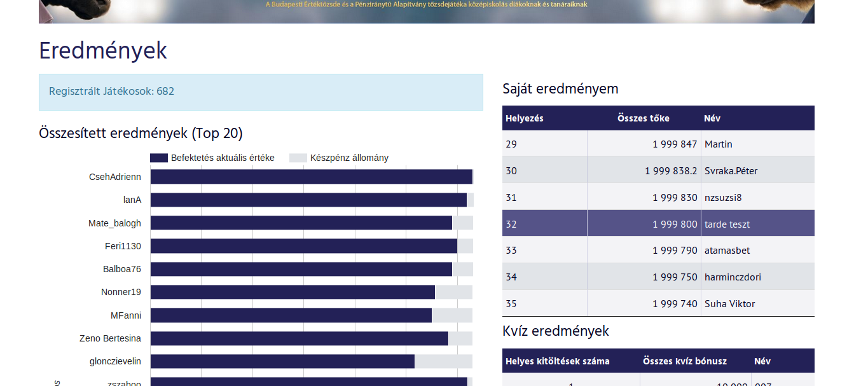Viewport: 868px width, 386px height.
Task: Select the Mate_balogh axis label
Action: tap(115, 223)
